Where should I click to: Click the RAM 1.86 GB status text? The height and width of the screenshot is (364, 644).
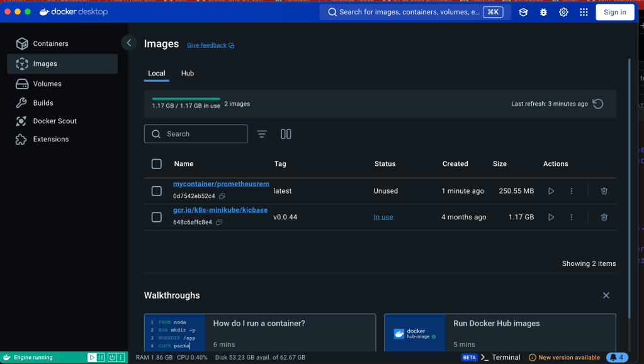coord(154,358)
